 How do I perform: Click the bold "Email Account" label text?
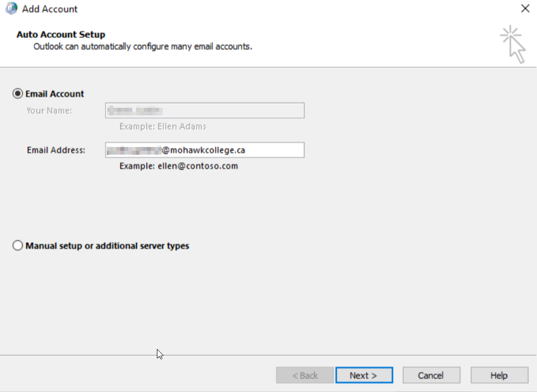click(54, 94)
